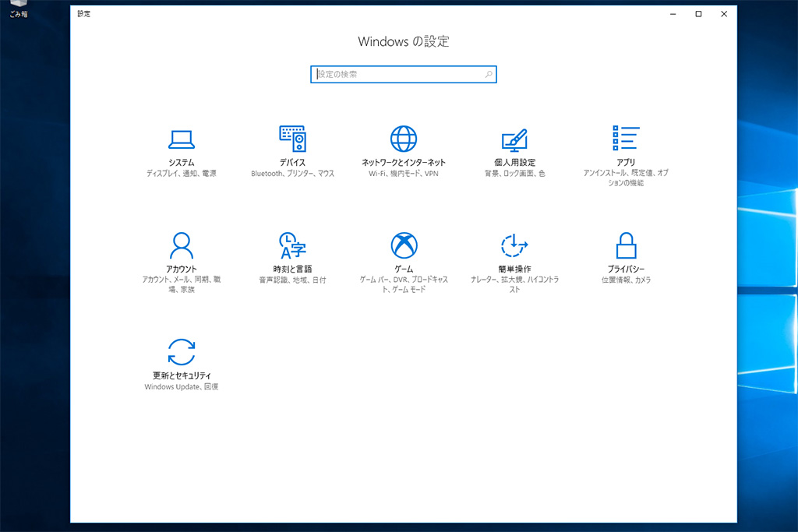Minimize the 設定 window
The height and width of the screenshot is (532, 798).
[673, 14]
